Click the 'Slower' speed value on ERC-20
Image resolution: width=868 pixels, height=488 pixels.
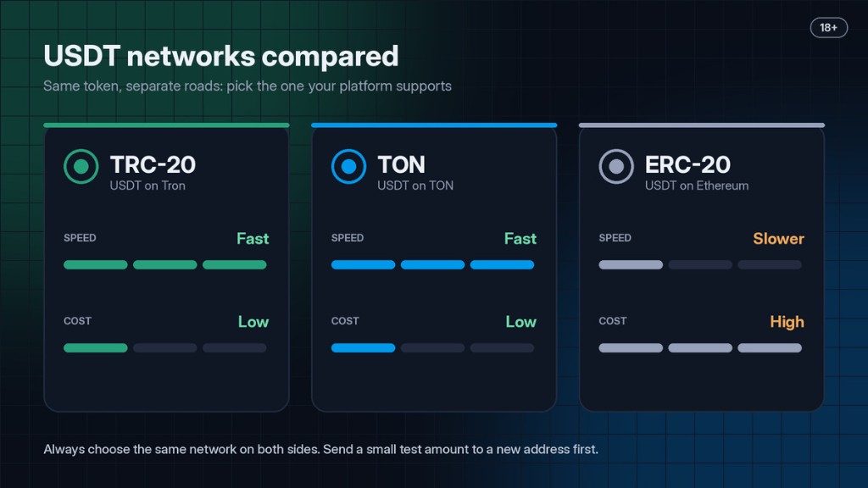[778, 238]
